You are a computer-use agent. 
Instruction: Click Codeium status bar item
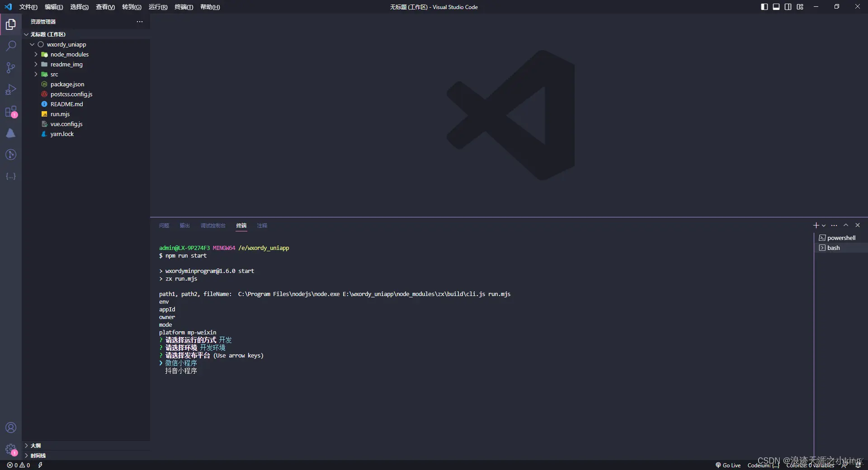point(764,465)
